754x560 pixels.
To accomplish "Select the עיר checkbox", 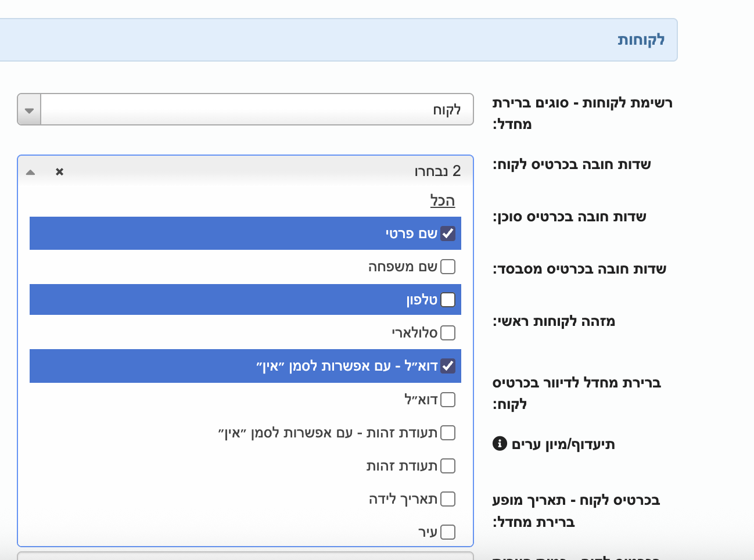I will pyautogui.click(x=448, y=532).
